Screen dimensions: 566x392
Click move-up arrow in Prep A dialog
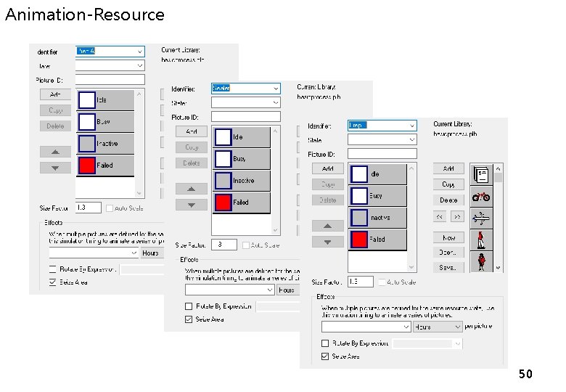pyautogui.click(x=55, y=152)
